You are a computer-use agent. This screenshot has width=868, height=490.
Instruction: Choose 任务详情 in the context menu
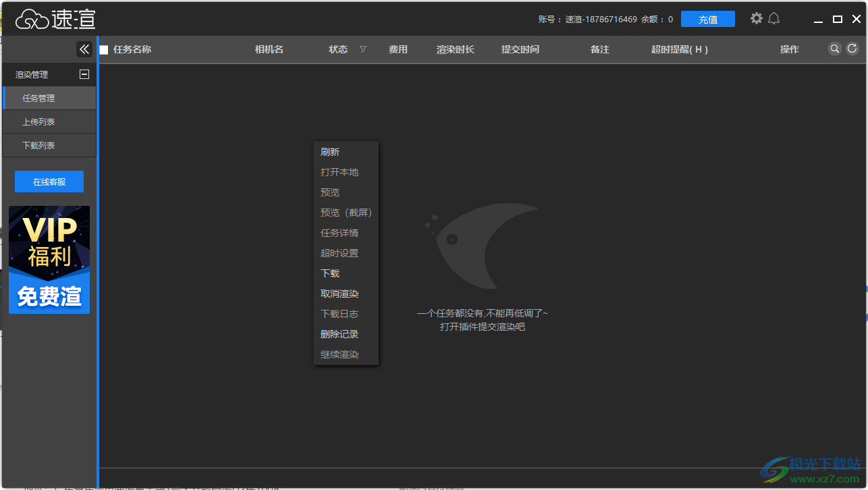pos(346,233)
